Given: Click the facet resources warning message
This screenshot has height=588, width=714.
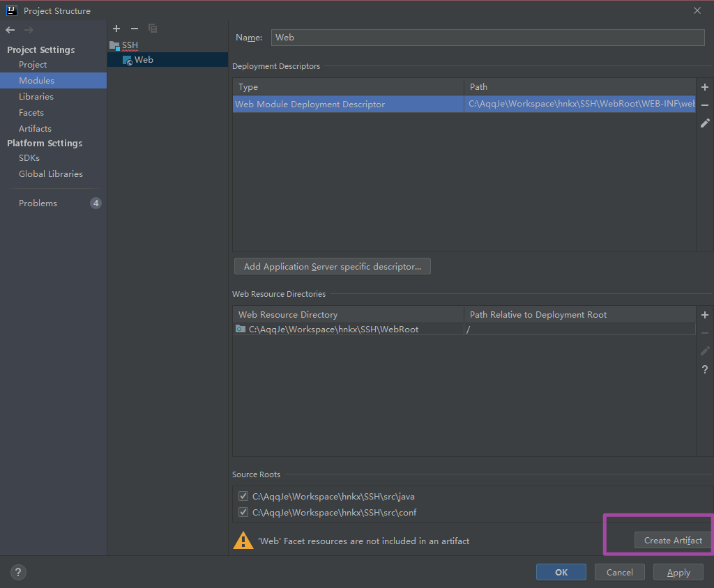Looking at the screenshot, I should 364,541.
